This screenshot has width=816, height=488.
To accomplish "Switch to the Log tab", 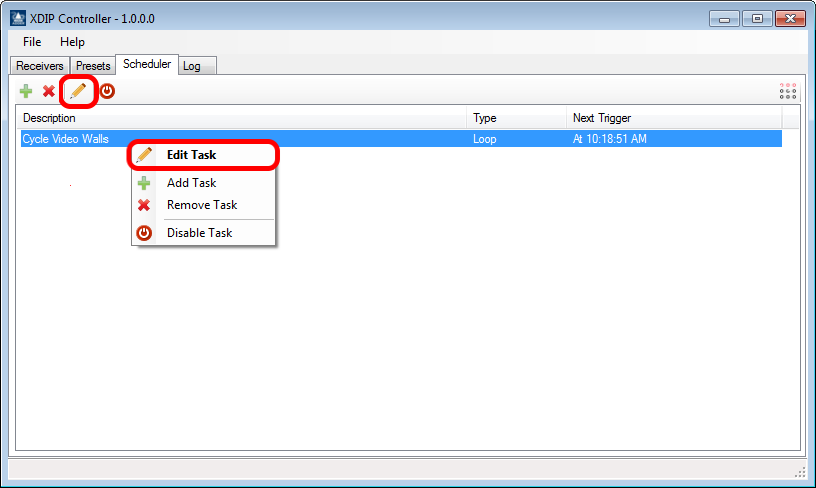I will tap(197, 66).
